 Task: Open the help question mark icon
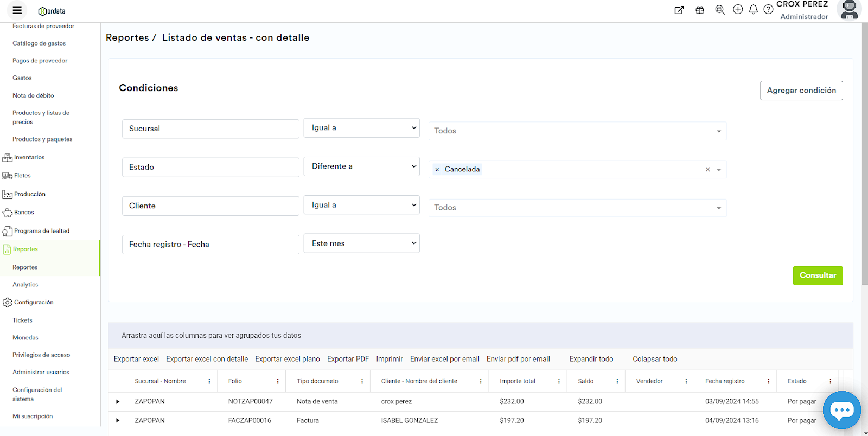click(768, 10)
